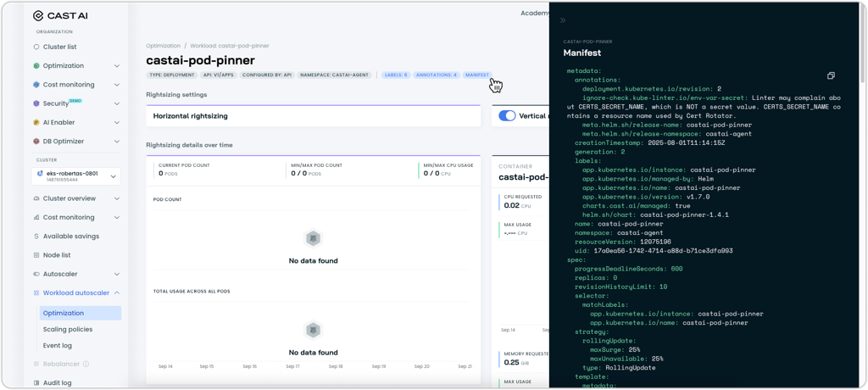The height and width of the screenshot is (390, 868).
Task: Click the NAMESPACE: CASTAI-AGENT tag
Action: [x=334, y=75]
